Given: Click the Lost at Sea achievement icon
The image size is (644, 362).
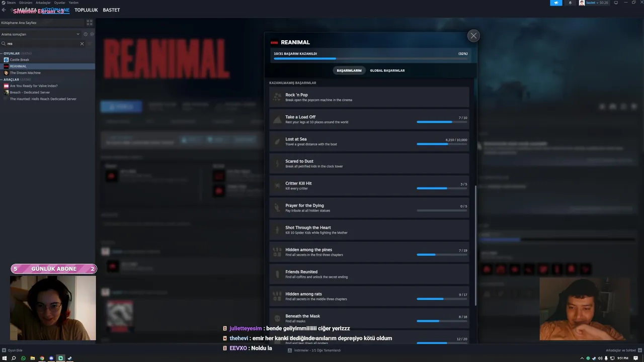Looking at the screenshot, I should coord(277,141).
